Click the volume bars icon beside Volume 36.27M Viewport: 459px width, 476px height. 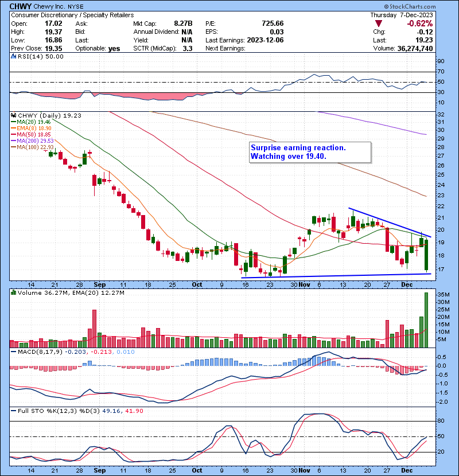(13, 292)
